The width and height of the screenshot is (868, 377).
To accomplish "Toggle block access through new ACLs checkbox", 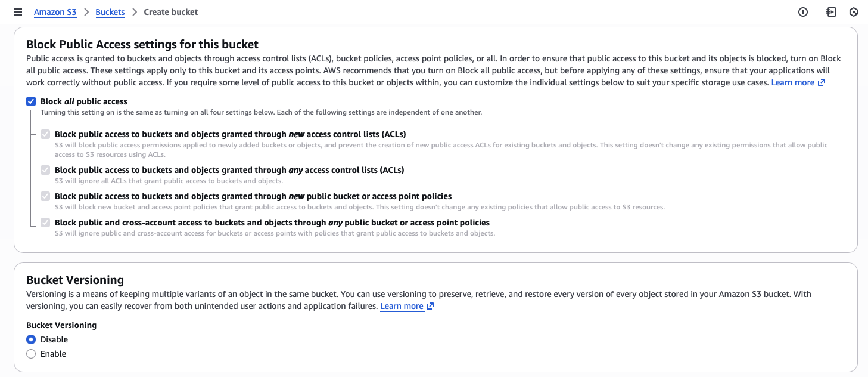I will 45,134.
